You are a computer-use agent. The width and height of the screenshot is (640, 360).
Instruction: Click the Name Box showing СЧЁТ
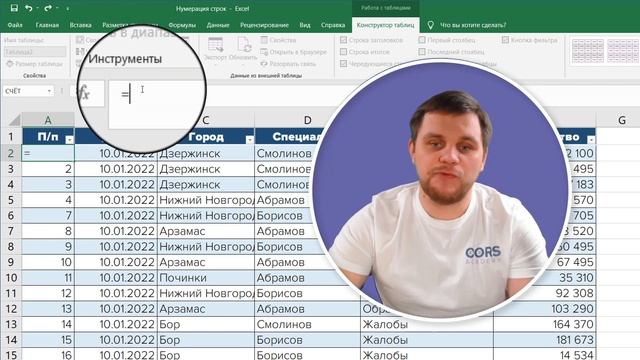pos(24,91)
